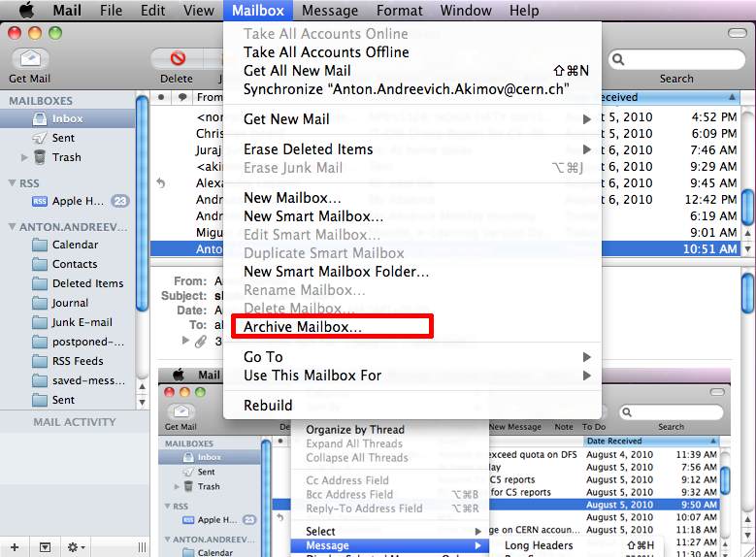
Task: Select the Deleted Items folder in sidebar
Action: coord(87,283)
